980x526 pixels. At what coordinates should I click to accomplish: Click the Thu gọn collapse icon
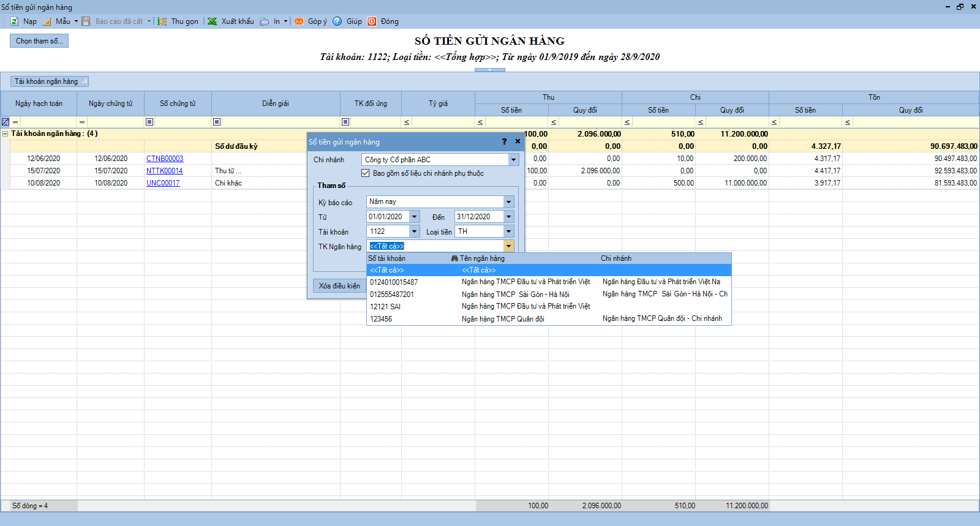point(162,21)
